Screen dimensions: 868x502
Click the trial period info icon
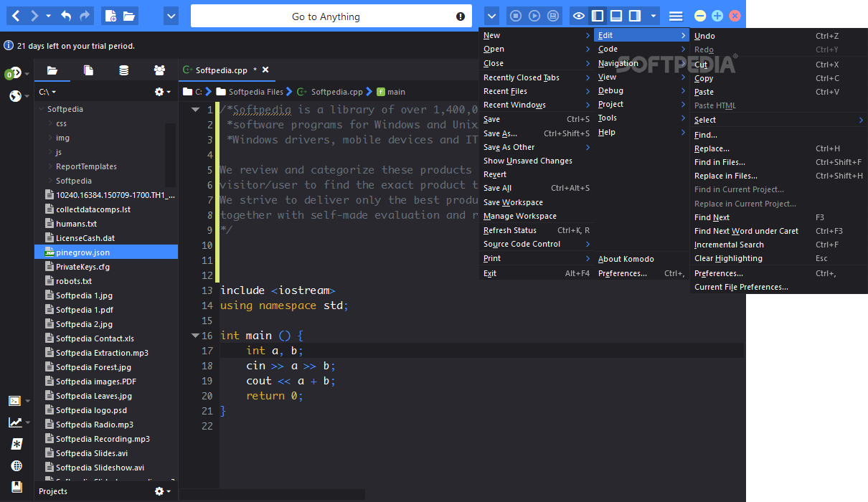coord(9,45)
